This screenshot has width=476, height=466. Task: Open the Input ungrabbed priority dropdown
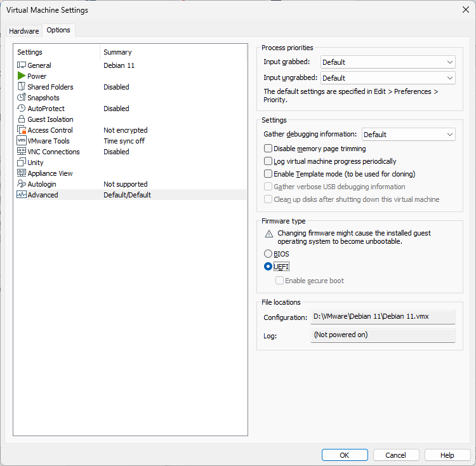[388, 77]
